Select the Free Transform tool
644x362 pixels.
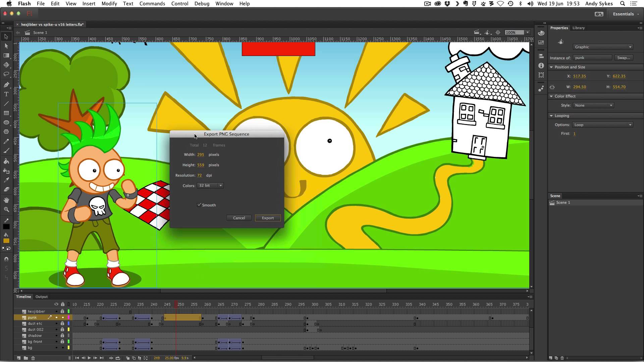click(x=6, y=56)
